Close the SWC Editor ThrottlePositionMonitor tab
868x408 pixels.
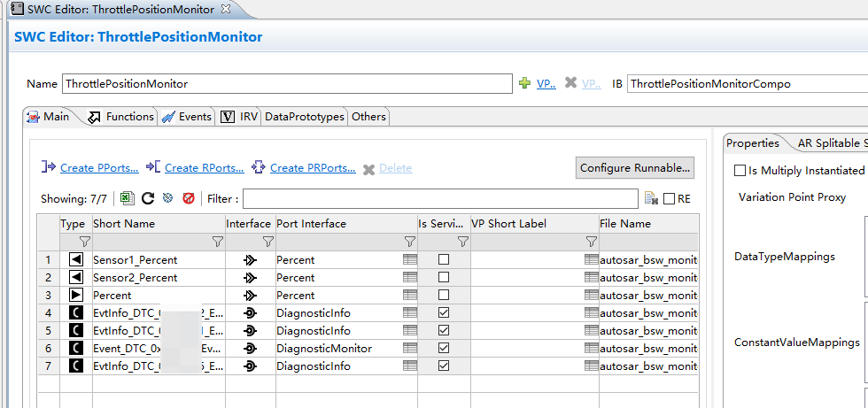(225, 9)
